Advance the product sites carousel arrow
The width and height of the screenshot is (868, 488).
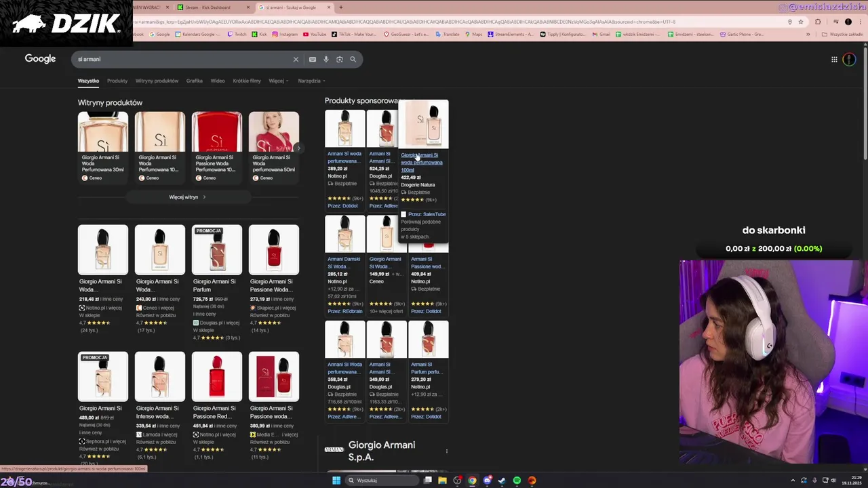(298, 148)
